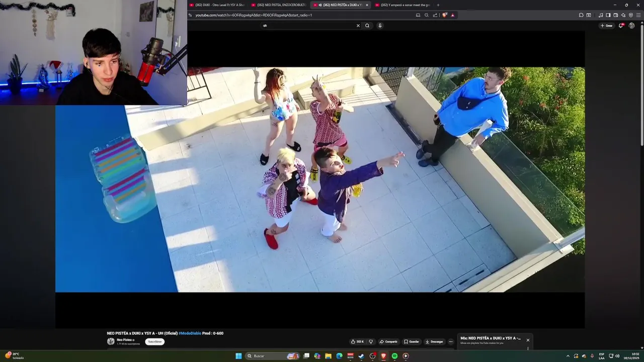Open YouTube notifications bell
This screenshot has height=362, width=644.
pos(621,26)
